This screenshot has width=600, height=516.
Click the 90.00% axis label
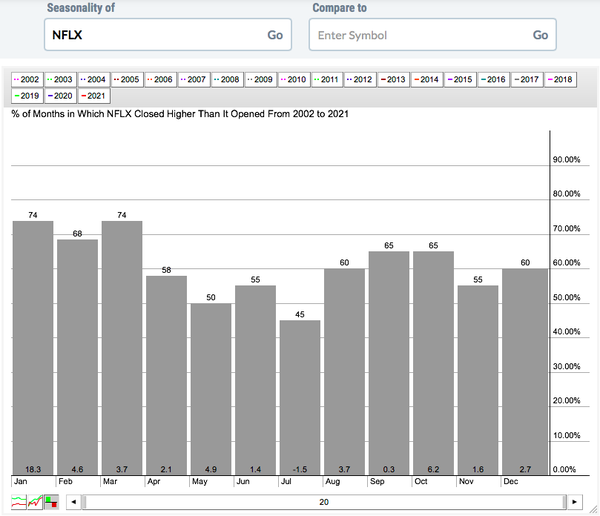pos(566,160)
